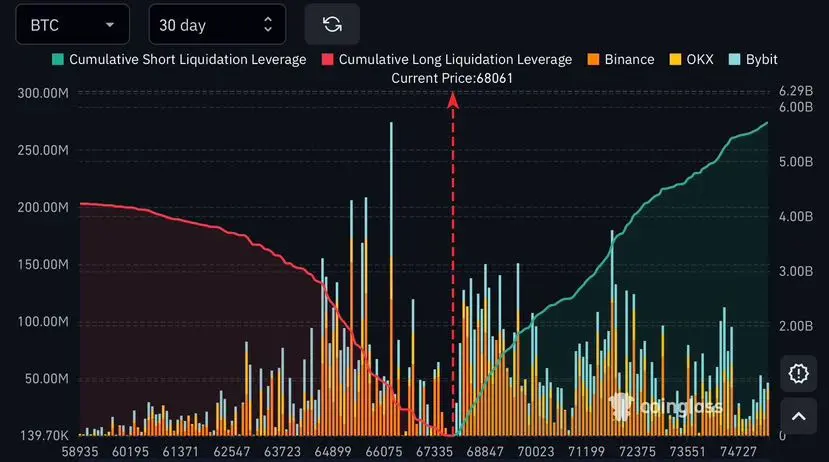Click the 100.00M left axis label

[43, 321]
